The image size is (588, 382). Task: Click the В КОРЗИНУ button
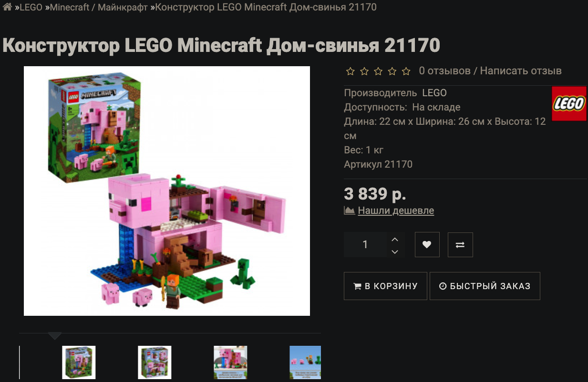point(385,286)
